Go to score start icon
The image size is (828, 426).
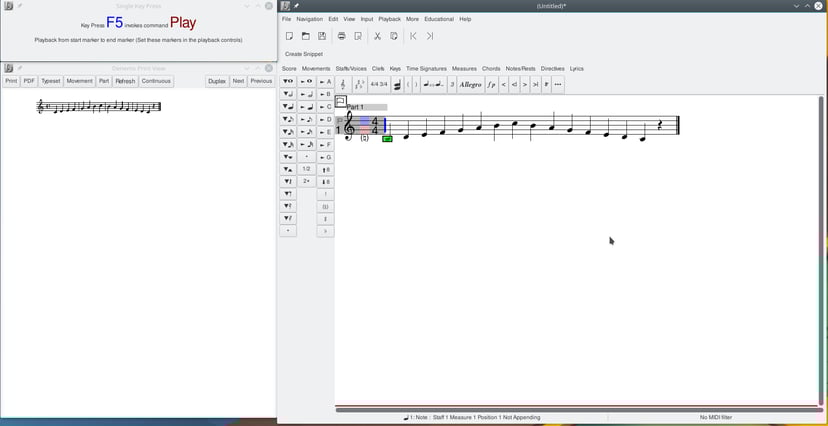point(413,36)
